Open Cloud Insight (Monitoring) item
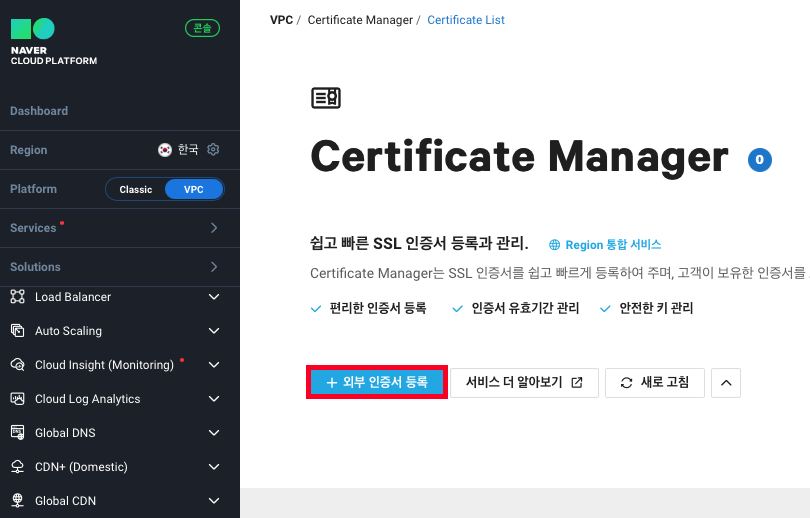The height and width of the screenshot is (518, 810). pos(104,365)
